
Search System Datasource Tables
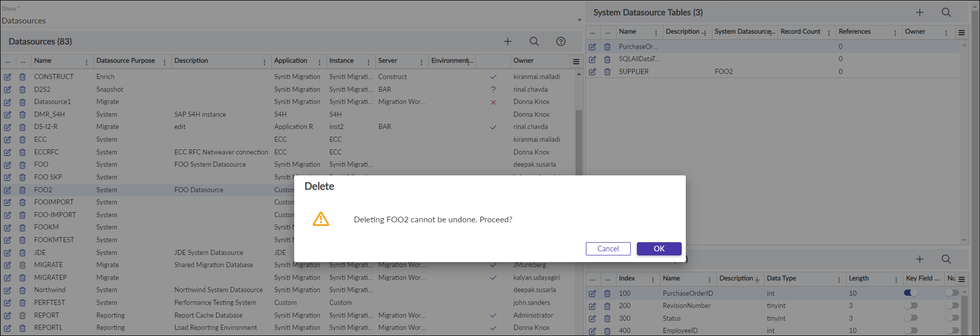coord(946,12)
